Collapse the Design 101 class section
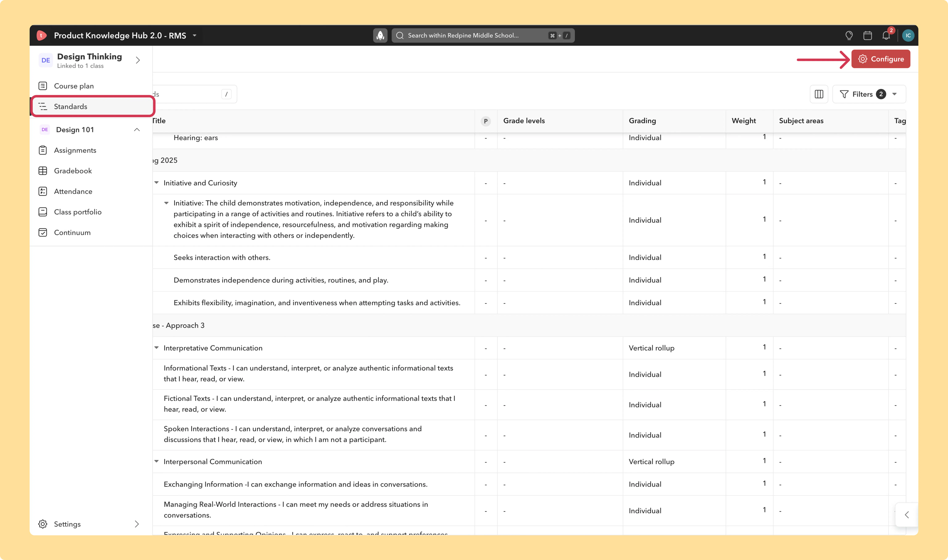The image size is (948, 560). click(x=137, y=130)
